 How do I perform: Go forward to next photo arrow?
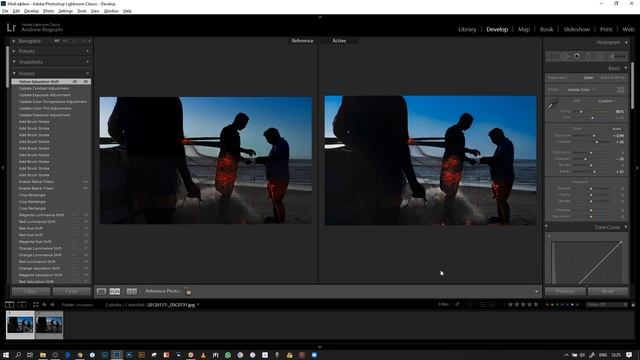[52, 304]
